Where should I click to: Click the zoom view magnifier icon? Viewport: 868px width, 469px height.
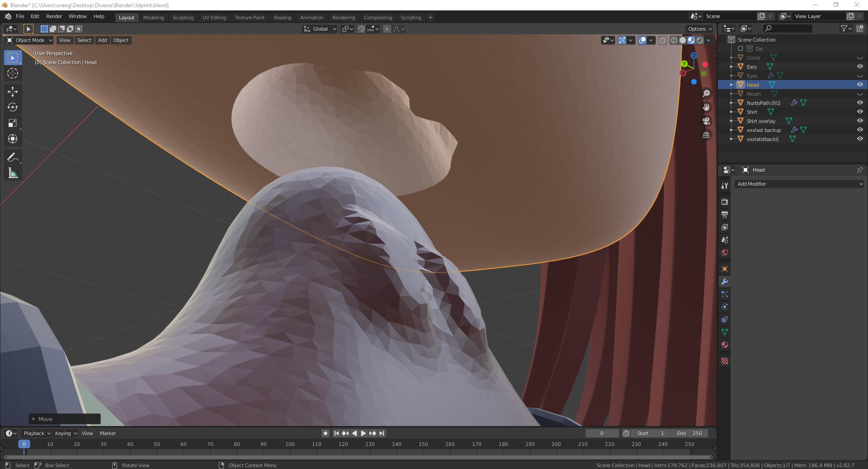(706, 94)
